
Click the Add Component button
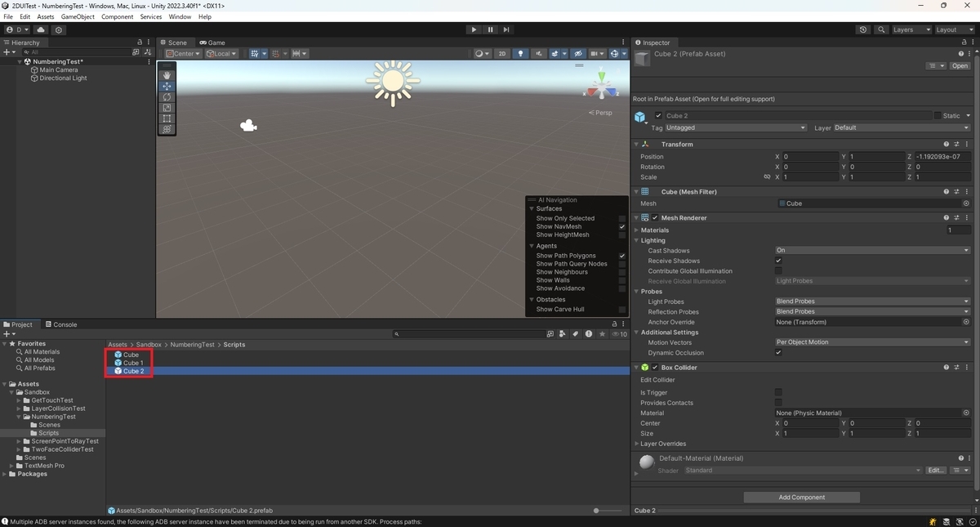(x=802, y=497)
